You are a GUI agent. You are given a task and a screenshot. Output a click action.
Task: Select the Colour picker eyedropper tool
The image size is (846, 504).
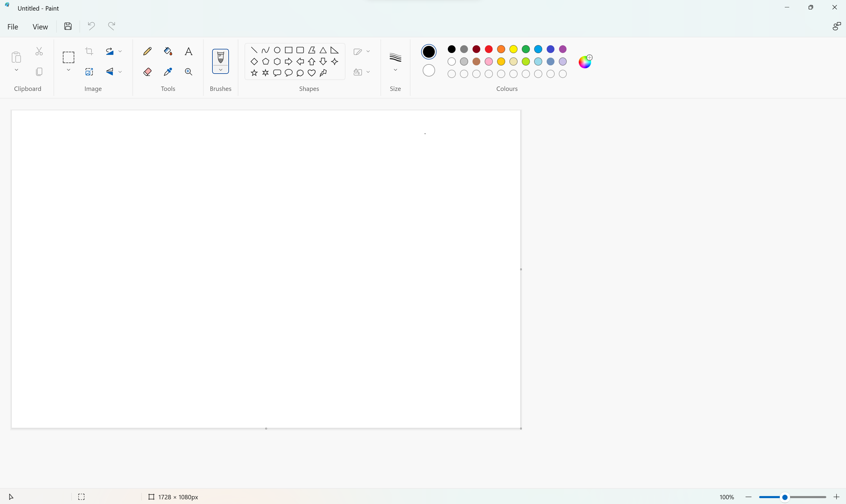[x=168, y=72]
